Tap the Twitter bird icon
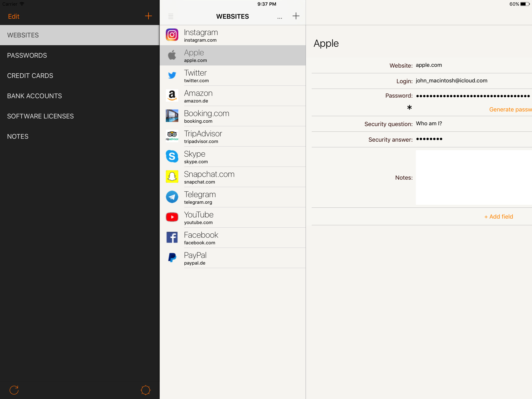 [172, 75]
